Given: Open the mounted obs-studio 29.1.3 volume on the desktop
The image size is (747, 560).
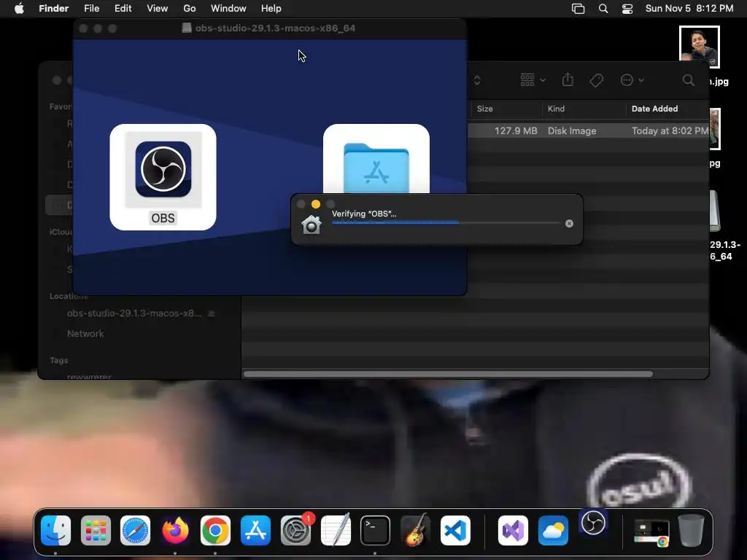Looking at the screenshot, I should coord(715,211).
